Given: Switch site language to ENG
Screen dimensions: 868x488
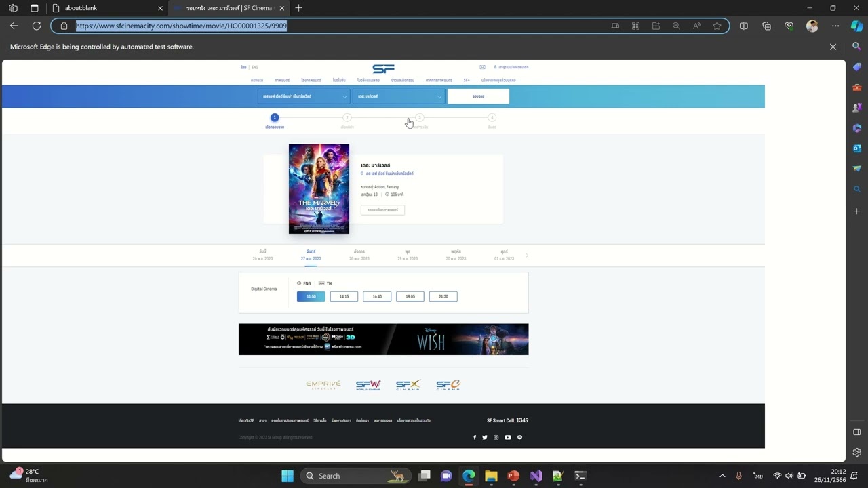Looking at the screenshot, I should pos(255,67).
